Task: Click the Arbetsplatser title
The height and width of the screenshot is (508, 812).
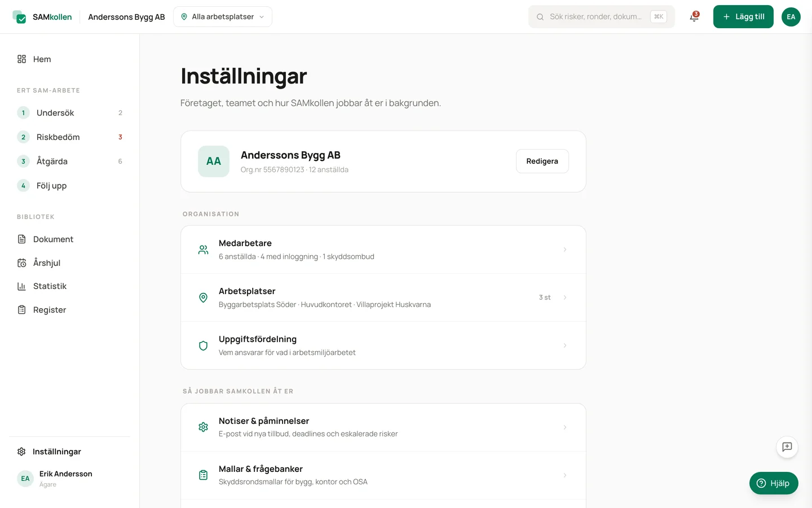Action: point(247,291)
